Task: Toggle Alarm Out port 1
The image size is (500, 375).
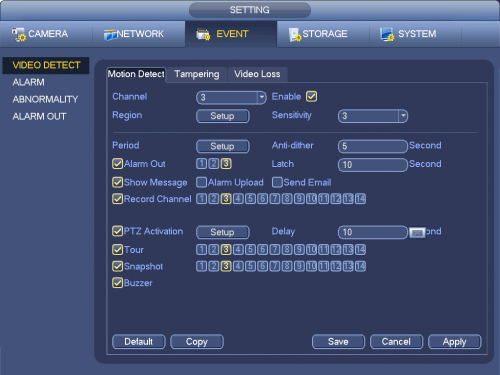Action: [201, 164]
